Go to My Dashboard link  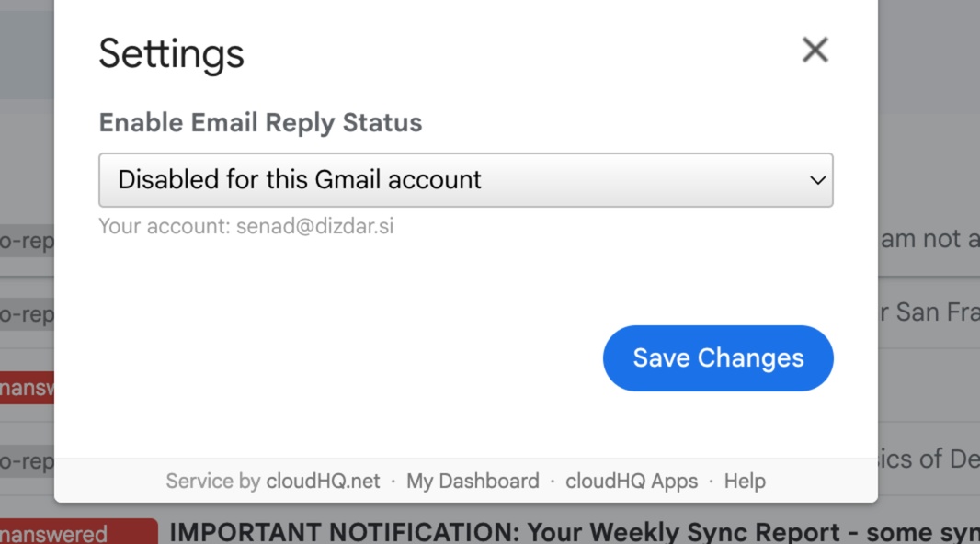coord(473,481)
